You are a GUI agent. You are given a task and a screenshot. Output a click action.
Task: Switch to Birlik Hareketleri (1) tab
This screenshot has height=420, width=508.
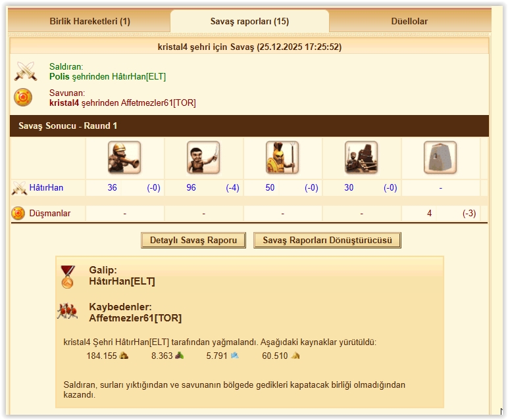coord(89,21)
